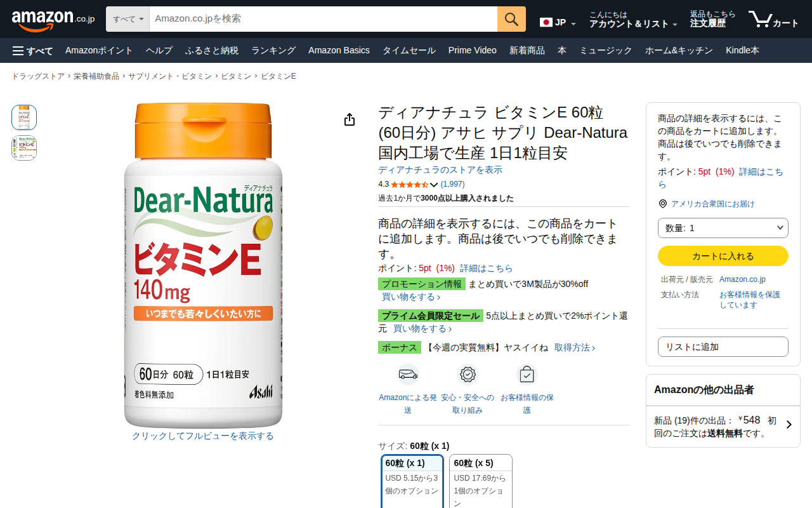
Task: Click クリックしてフルビューを表示する link
Action: (203, 436)
